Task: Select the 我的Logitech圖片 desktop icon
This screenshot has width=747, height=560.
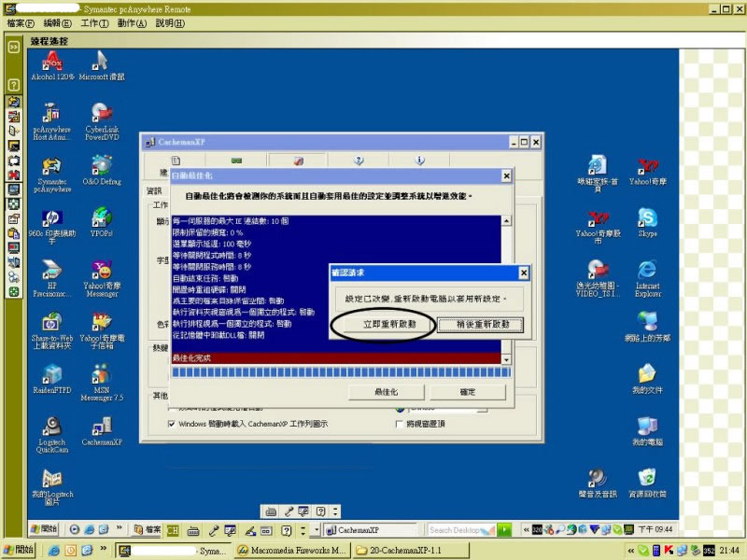Action: (x=52, y=487)
